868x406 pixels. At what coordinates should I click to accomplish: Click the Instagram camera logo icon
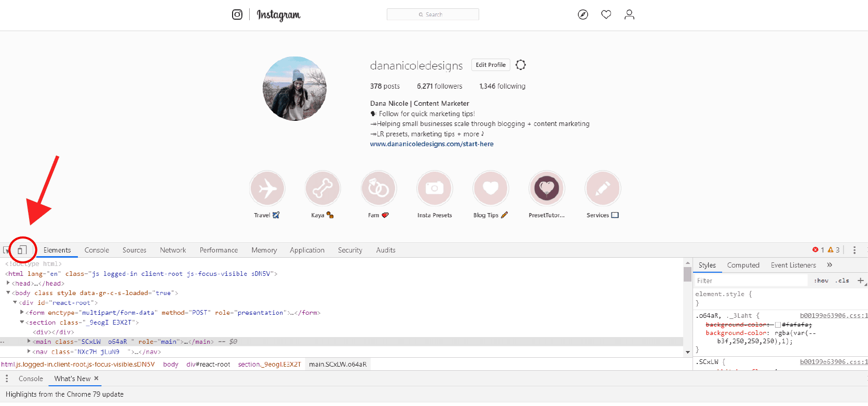[237, 15]
